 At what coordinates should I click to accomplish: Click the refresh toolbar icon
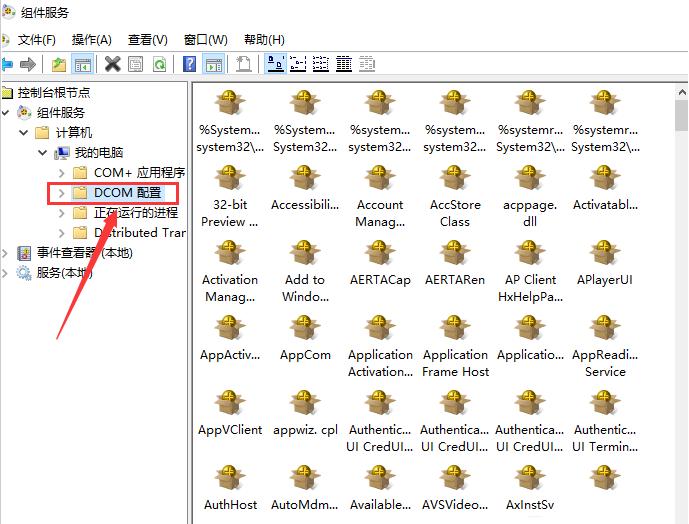[x=157, y=64]
